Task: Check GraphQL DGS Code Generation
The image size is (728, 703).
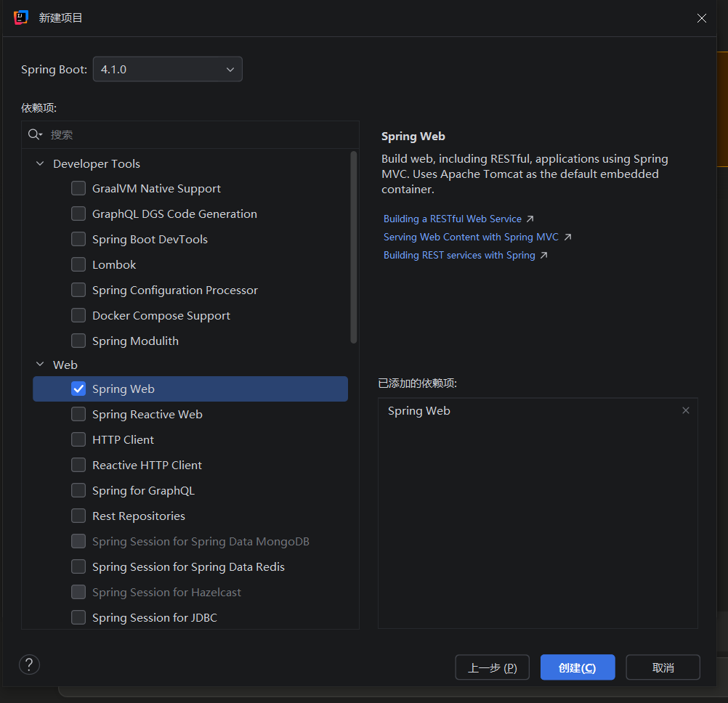Action: click(x=78, y=214)
